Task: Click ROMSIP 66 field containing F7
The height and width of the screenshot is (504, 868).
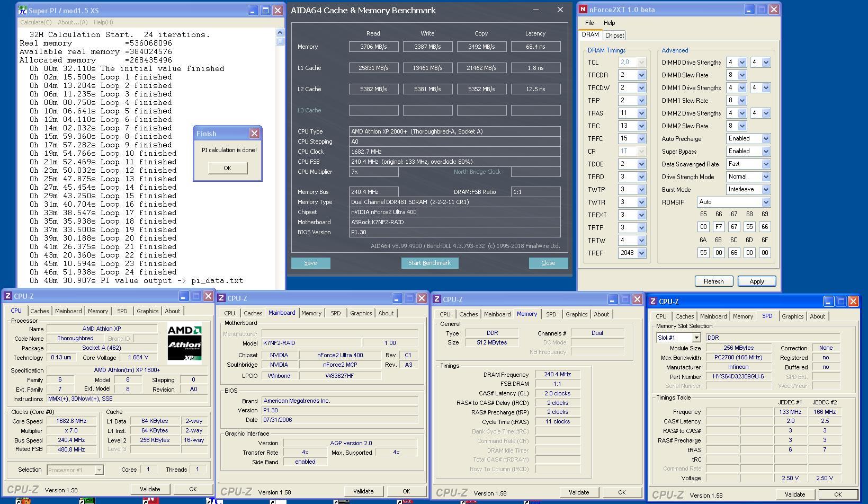Action: click(x=719, y=227)
